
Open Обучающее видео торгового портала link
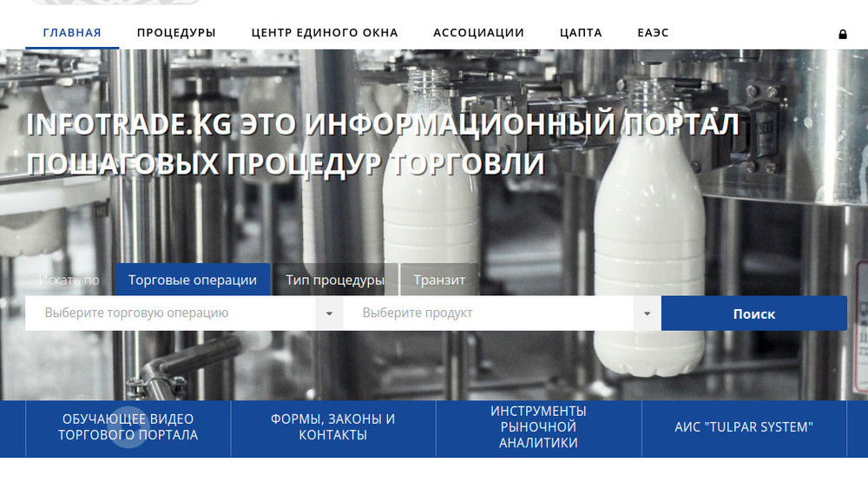tap(128, 427)
